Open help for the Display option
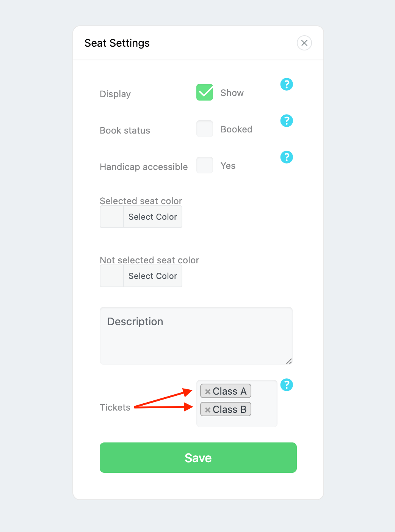Screen dimensions: 395x532 [x=287, y=84]
